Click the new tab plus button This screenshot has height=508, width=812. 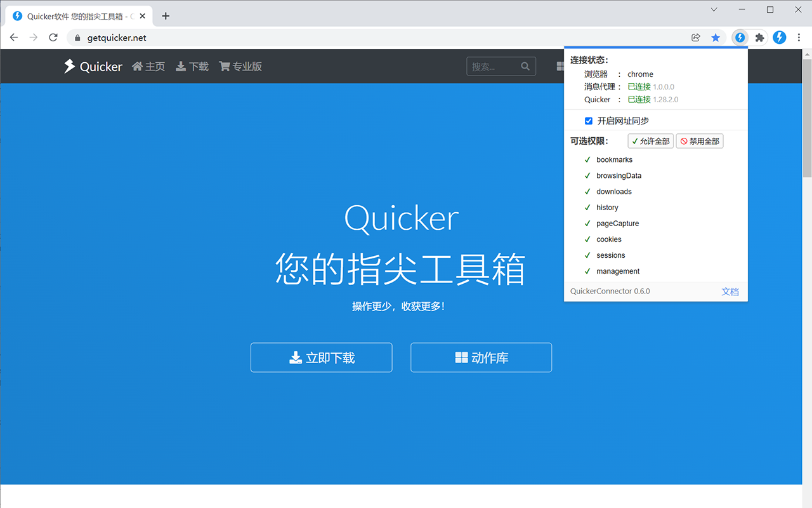click(166, 16)
